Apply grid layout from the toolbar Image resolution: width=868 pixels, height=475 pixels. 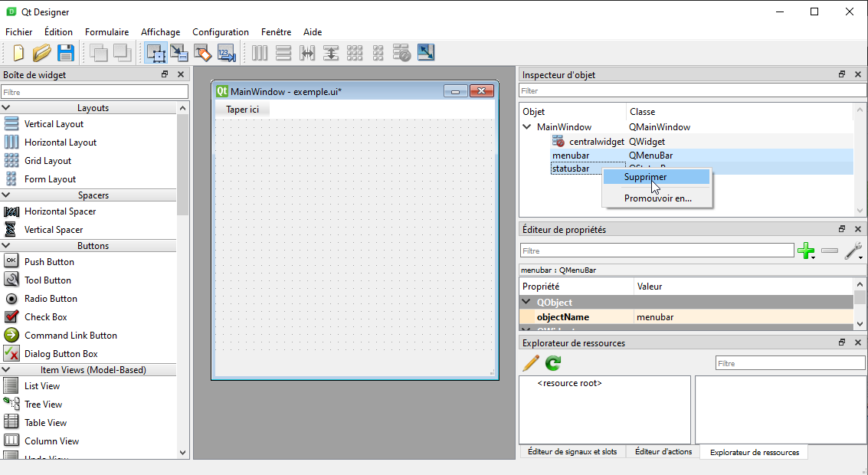[x=355, y=53]
